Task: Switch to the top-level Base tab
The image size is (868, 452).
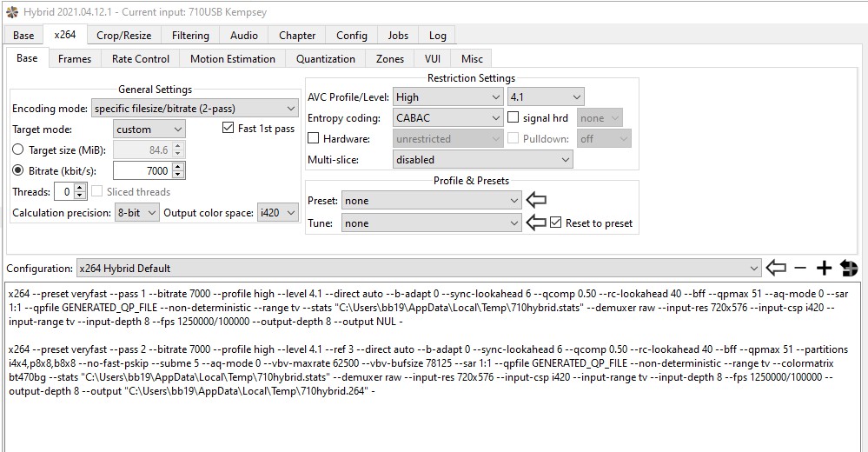Action: pyautogui.click(x=23, y=36)
